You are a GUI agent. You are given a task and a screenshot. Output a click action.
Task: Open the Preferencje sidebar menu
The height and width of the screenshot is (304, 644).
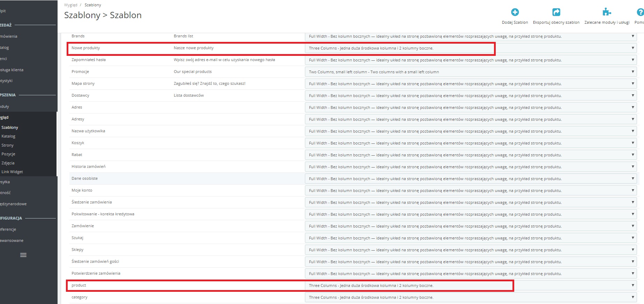click(8, 229)
